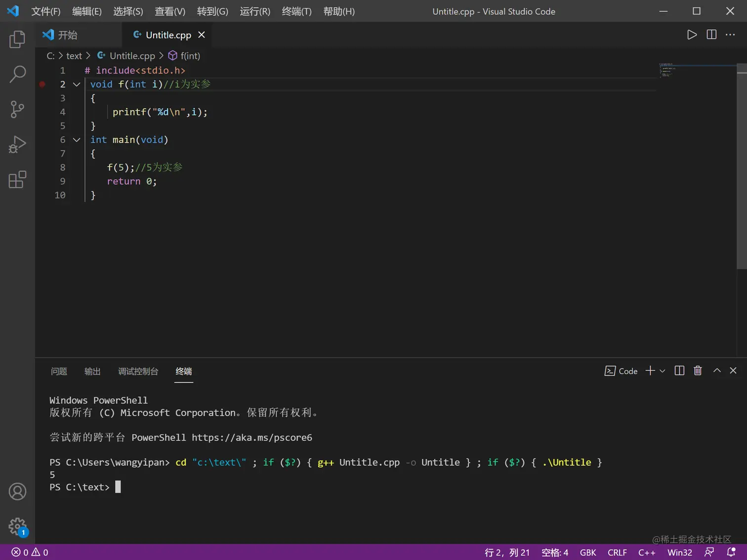Screen dimensions: 747x560
Task: Open the Run and Debug view
Action: click(17, 145)
